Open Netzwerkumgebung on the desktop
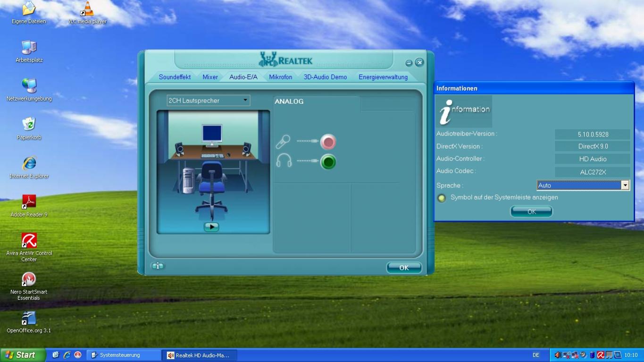 coord(29,90)
